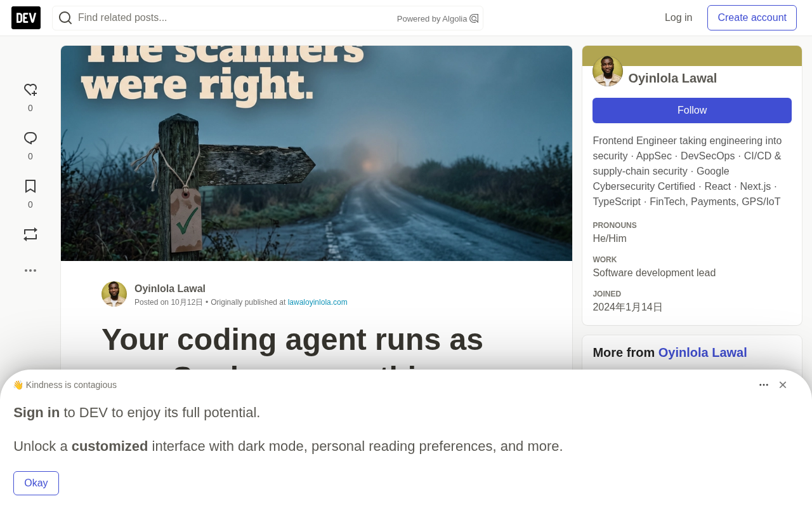Dismiss the sign-in banner with X
The image size is (812, 508).
(783, 385)
